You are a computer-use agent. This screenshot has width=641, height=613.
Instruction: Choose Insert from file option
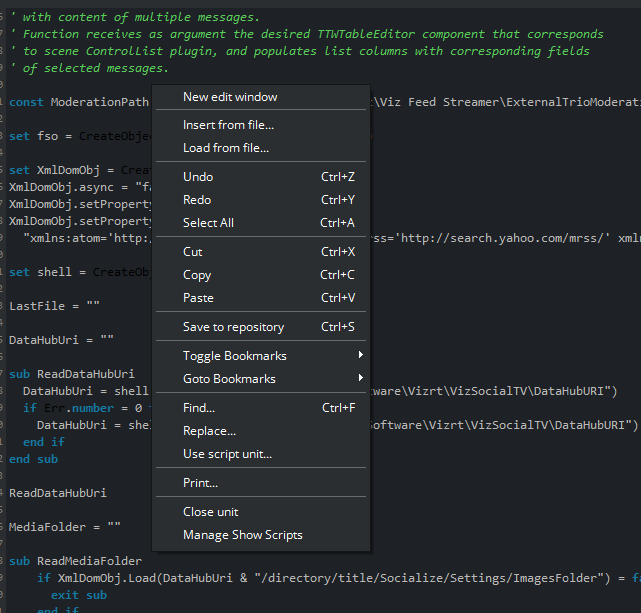tap(228, 125)
